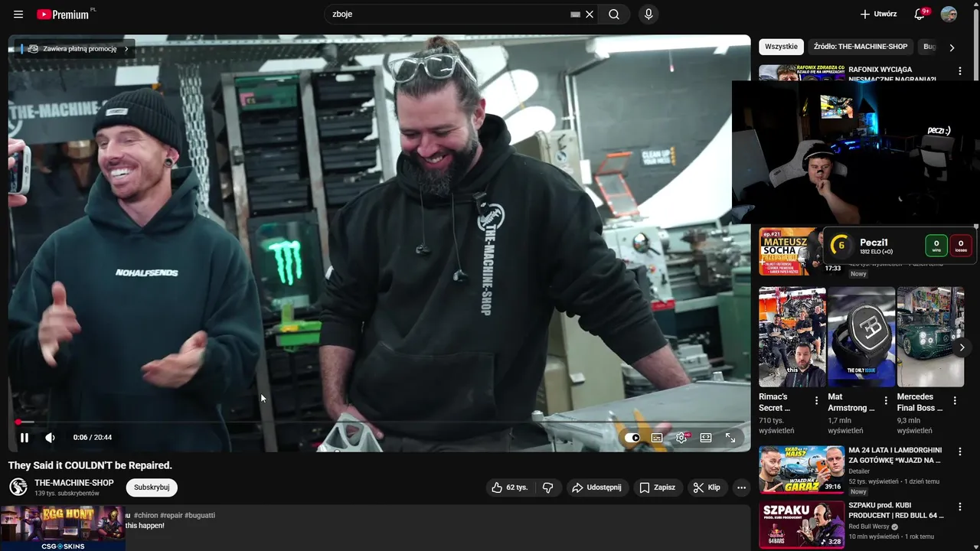
Task: Show next shorts with arrow
Action: point(962,347)
